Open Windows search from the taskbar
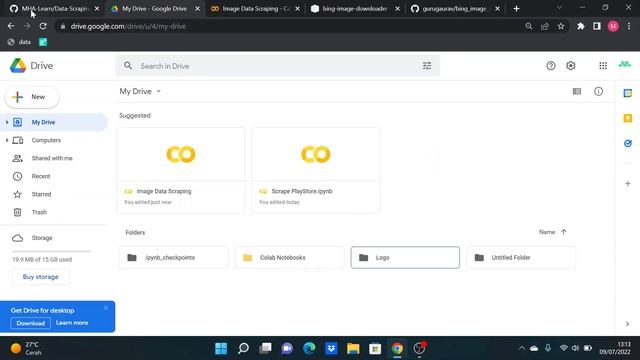The width and height of the screenshot is (640, 360). click(243, 348)
